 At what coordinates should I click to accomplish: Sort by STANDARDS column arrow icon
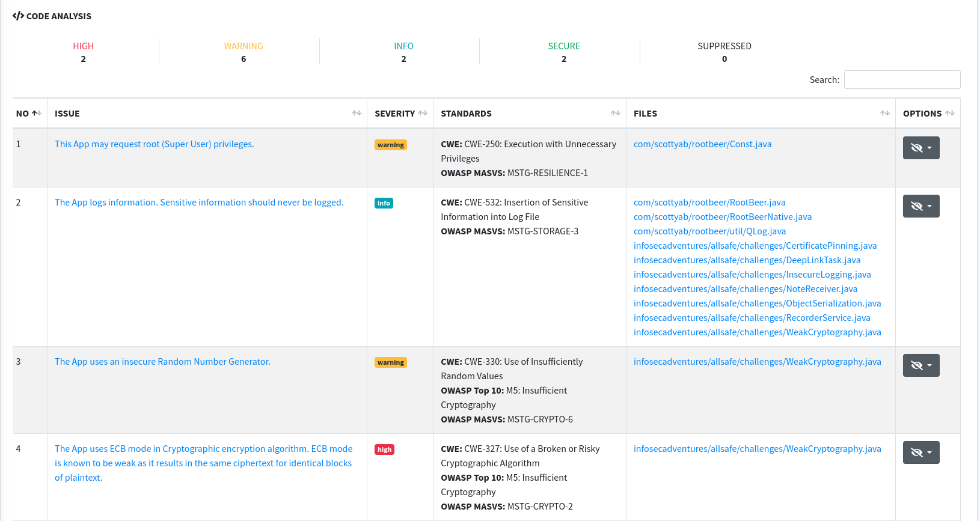tap(615, 113)
